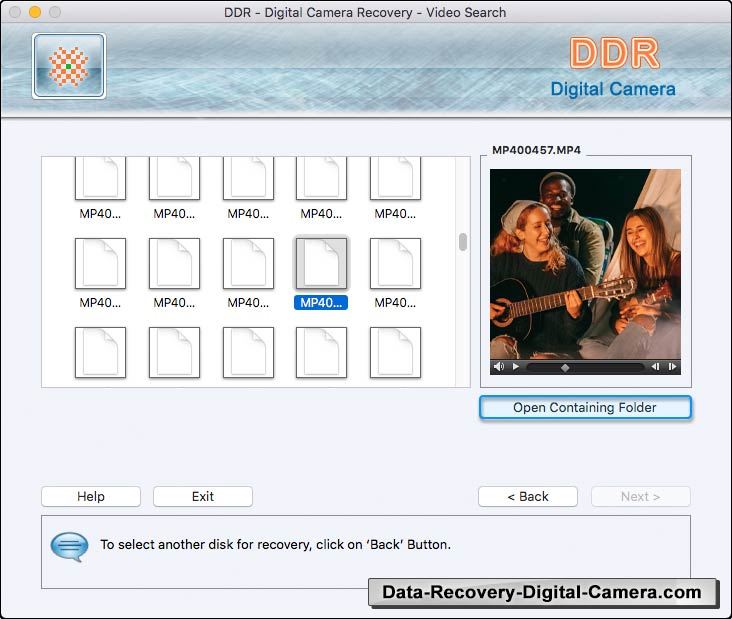Select second file icon in bottom row

174,352
